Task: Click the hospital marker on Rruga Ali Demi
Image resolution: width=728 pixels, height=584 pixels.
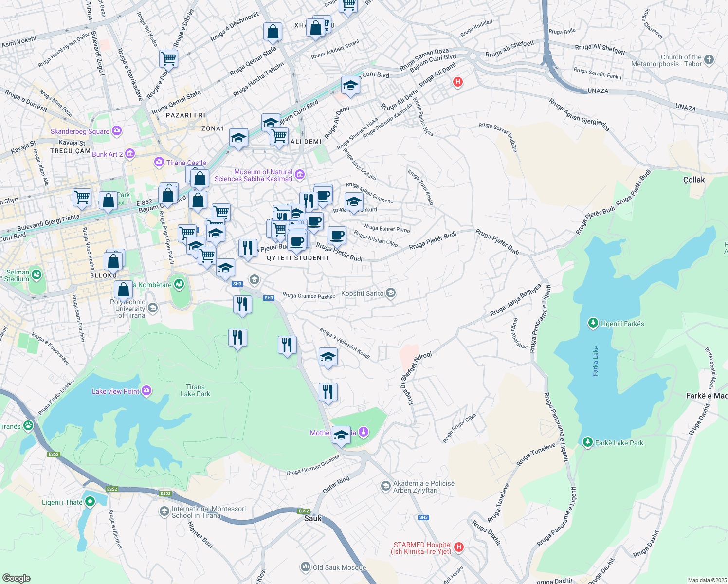Action: click(457, 82)
